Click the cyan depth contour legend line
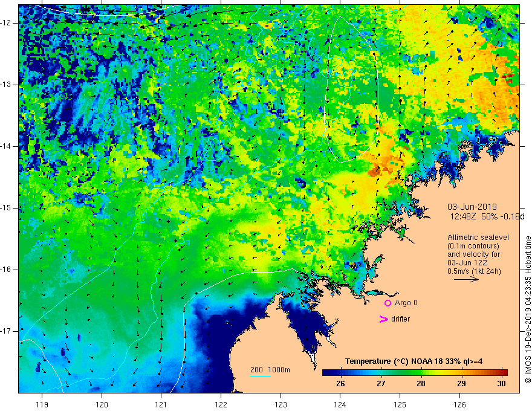Viewport: 532px width, 411px height. click(260, 376)
